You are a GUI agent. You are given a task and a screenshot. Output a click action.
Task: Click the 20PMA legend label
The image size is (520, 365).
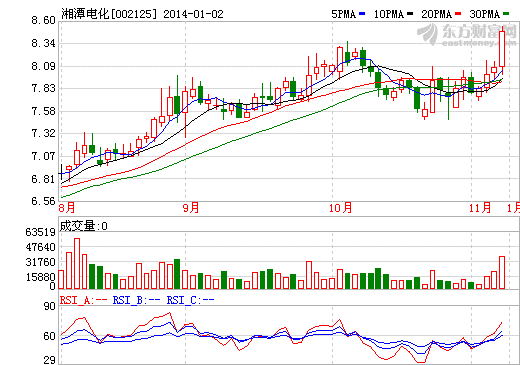pyautogui.click(x=437, y=14)
